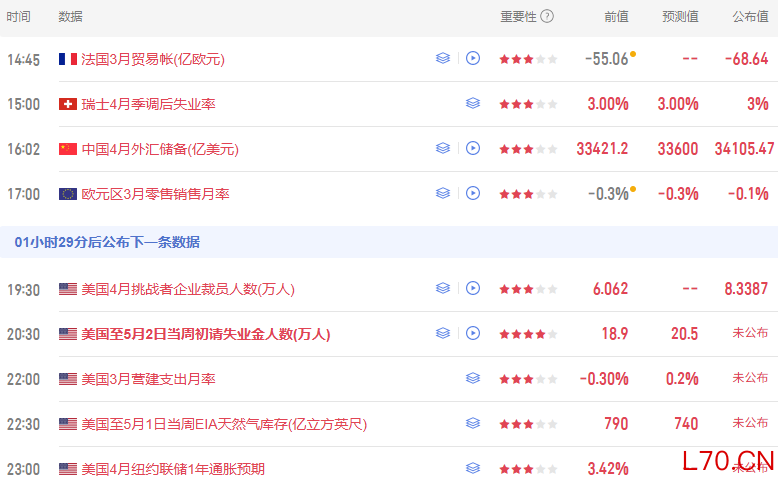This screenshot has height=481, width=778.
Task: Click US flag in 22:30 row
Action: (67, 424)
